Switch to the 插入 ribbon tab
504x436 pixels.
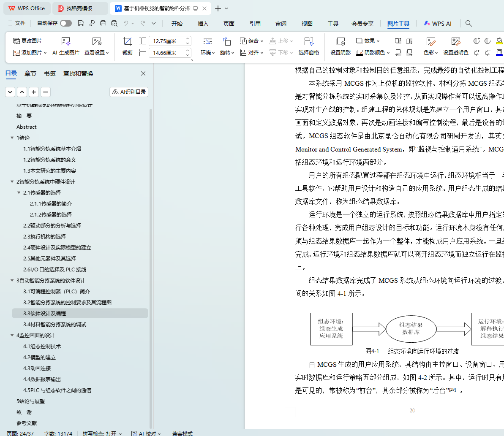click(x=203, y=24)
